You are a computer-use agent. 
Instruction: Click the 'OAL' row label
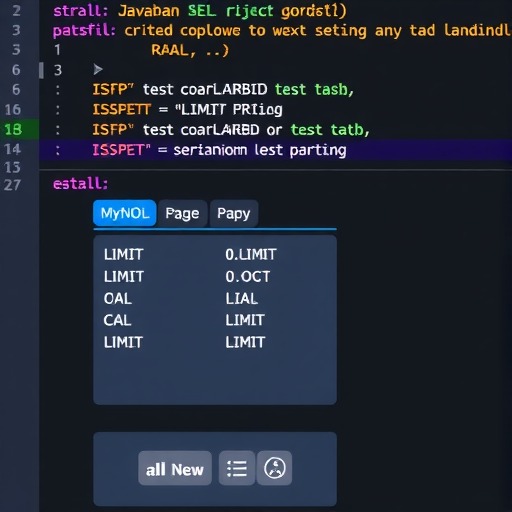tap(118, 298)
